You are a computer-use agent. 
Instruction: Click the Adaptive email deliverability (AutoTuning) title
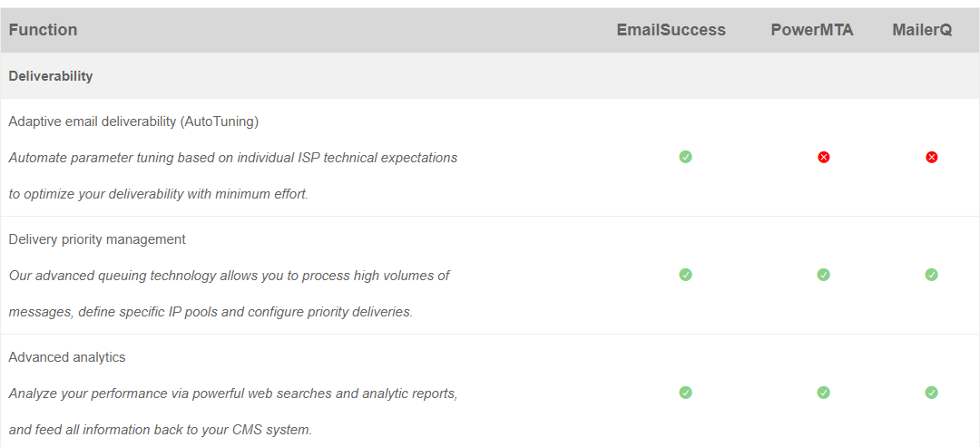point(133,121)
